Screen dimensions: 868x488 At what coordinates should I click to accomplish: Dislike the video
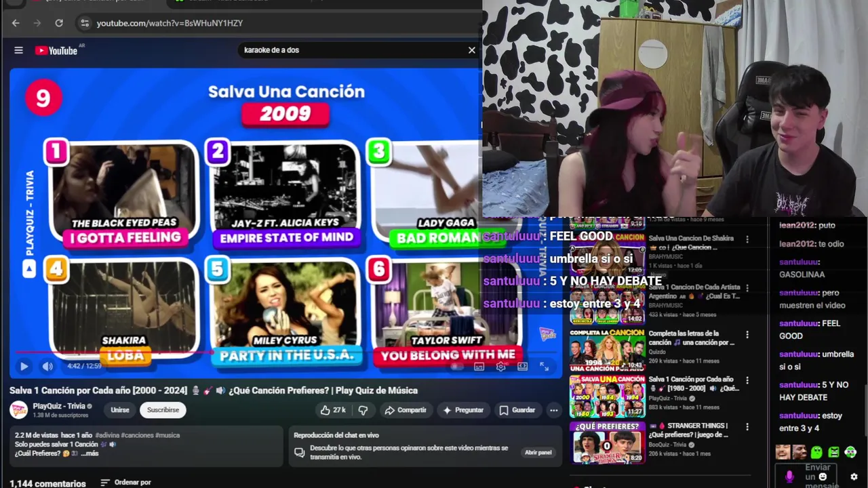(363, 410)
